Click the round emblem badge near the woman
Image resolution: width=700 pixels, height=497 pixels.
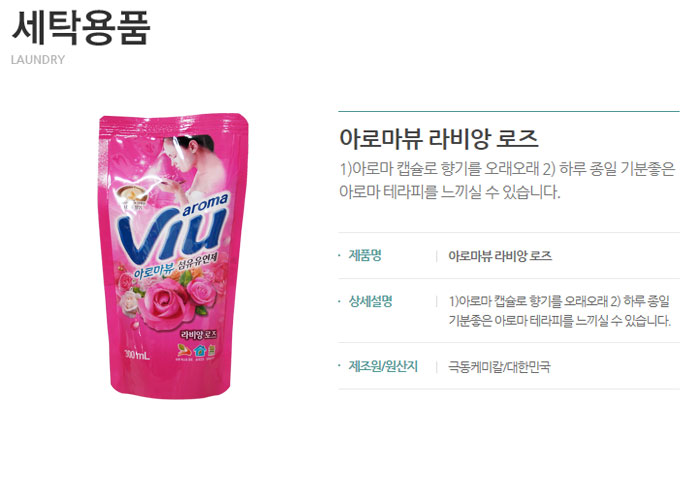point(133,195)
